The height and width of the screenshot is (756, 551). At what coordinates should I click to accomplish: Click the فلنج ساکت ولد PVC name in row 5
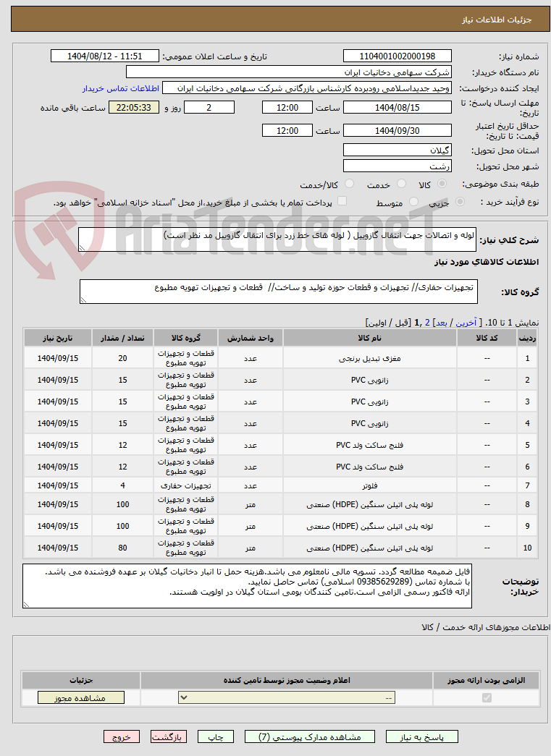coord(369,445)
